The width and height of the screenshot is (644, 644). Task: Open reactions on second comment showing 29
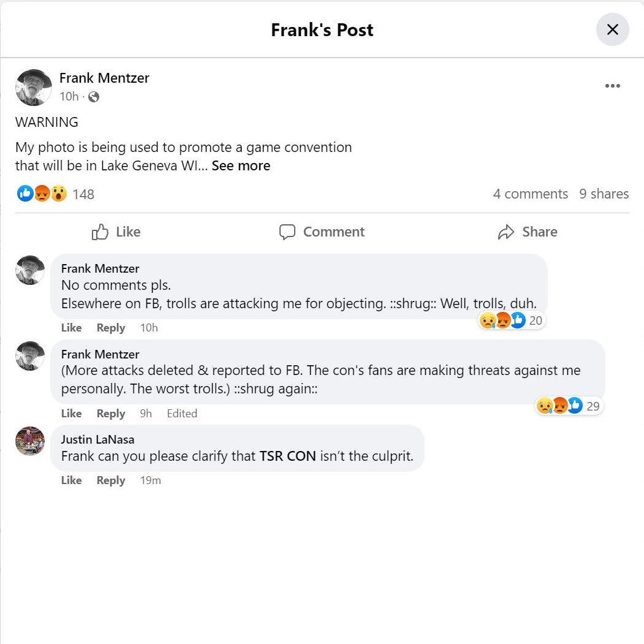pyautogui.click(x=568, y=406)
